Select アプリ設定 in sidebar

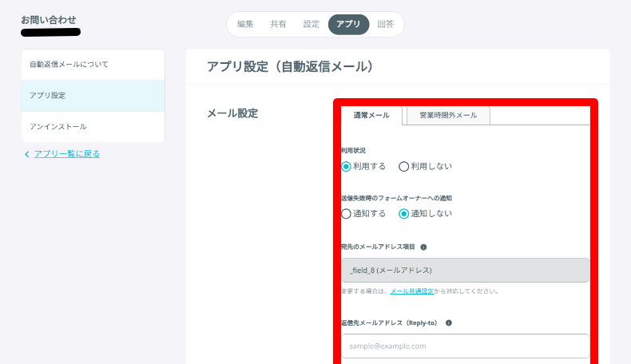click(93, 96)
